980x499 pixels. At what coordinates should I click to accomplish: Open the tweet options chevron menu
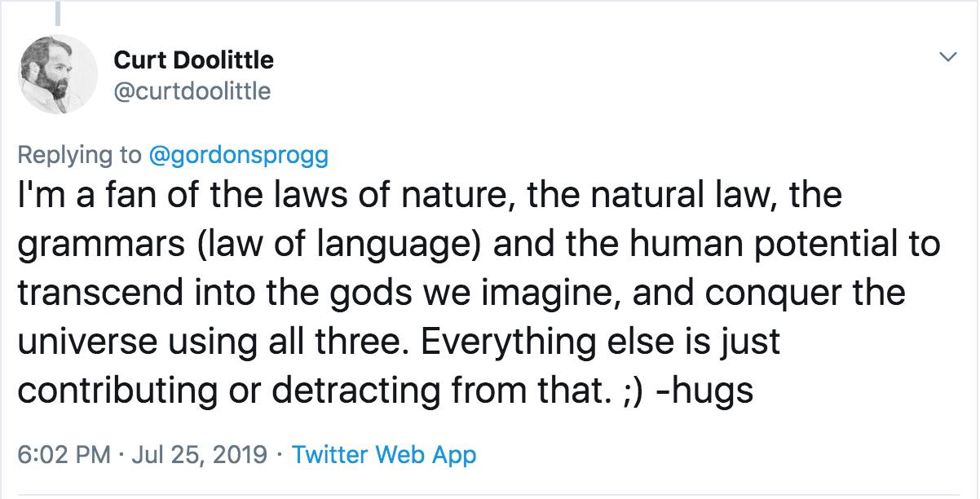947,58
